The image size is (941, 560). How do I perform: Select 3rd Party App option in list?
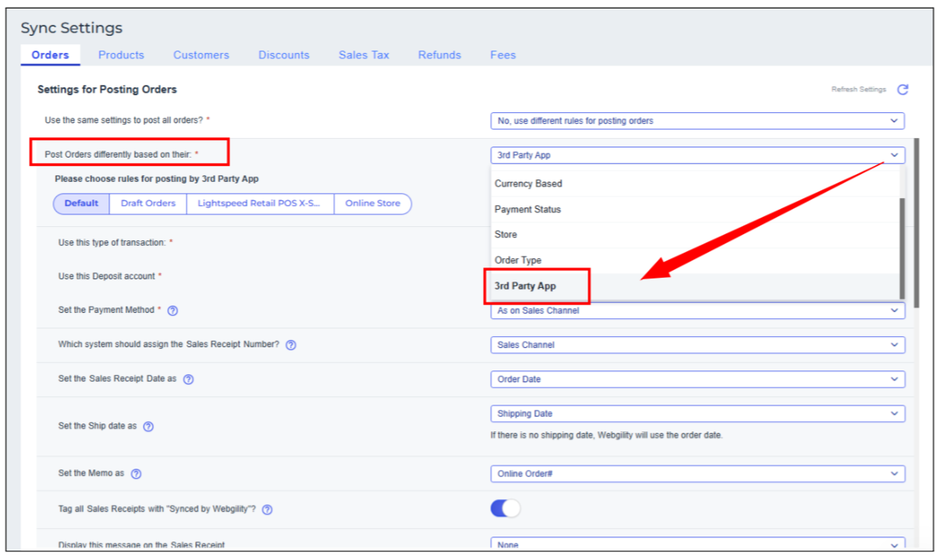coord(525,286)
